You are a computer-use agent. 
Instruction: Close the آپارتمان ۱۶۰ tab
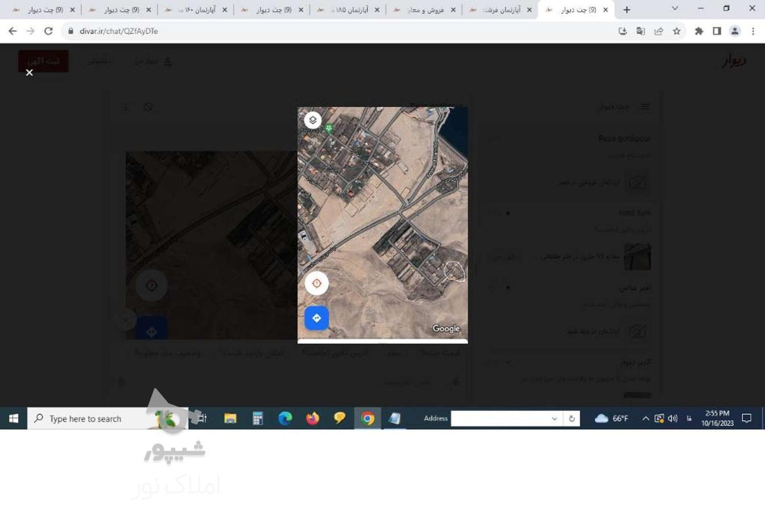[x=225, y=10]
